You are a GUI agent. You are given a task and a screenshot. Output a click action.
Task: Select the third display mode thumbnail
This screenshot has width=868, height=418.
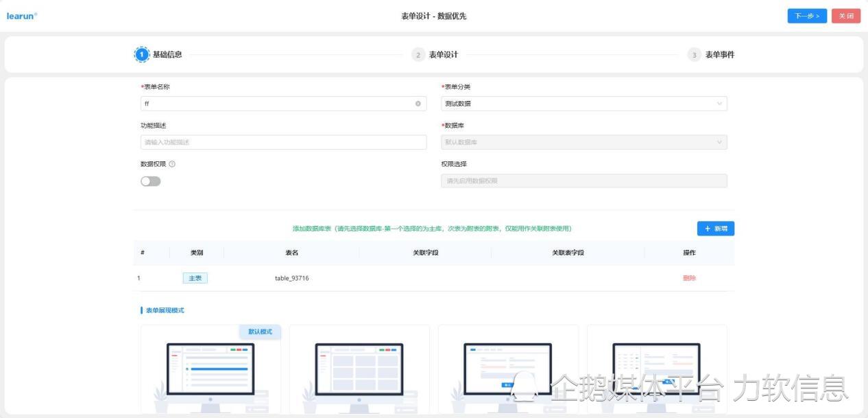coord(508,369)
